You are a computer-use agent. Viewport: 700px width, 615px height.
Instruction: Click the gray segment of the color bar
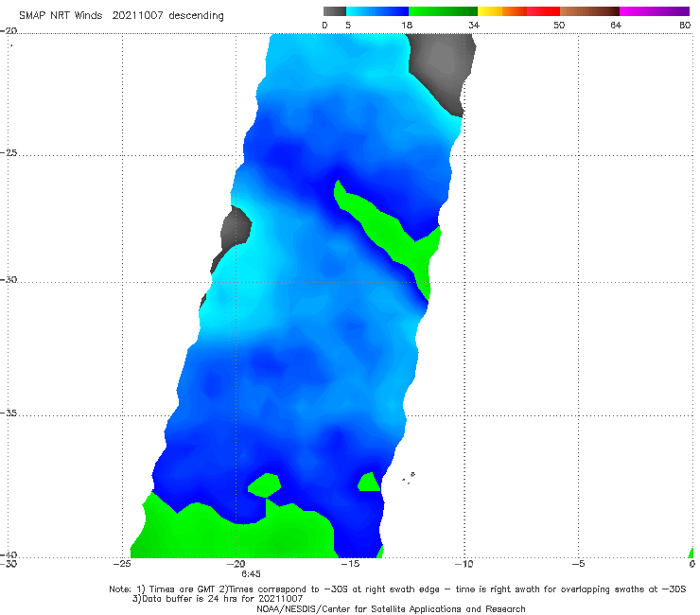pos(335,11)
